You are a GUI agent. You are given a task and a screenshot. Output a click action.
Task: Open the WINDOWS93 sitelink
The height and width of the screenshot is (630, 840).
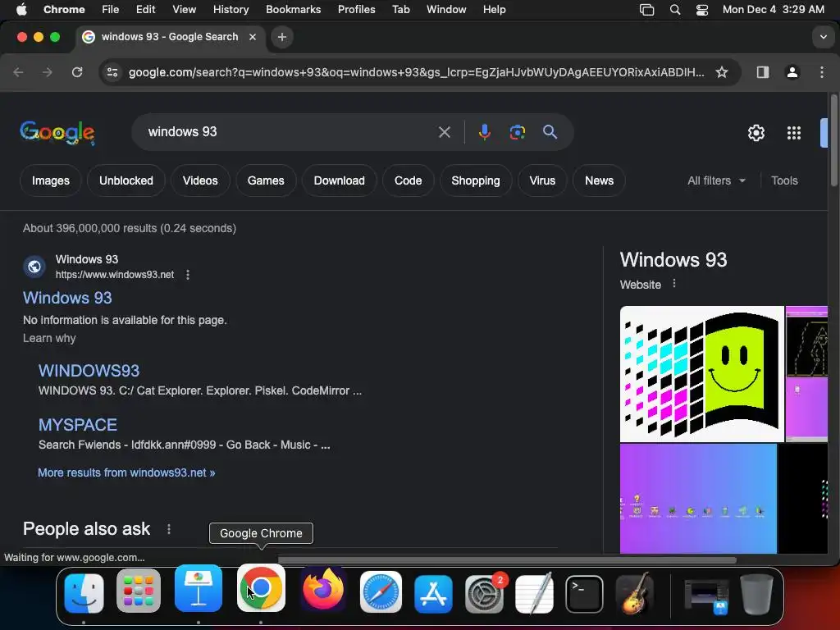coord(89,371)
